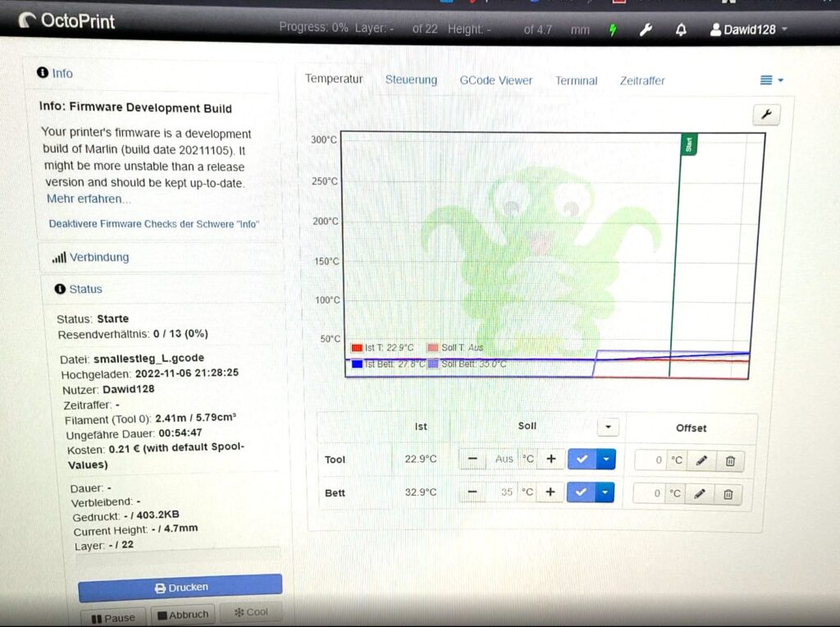This screenshot has width=840, height=627.
Task: Open graph settings wrench button
Action: [x=766, y=114]
